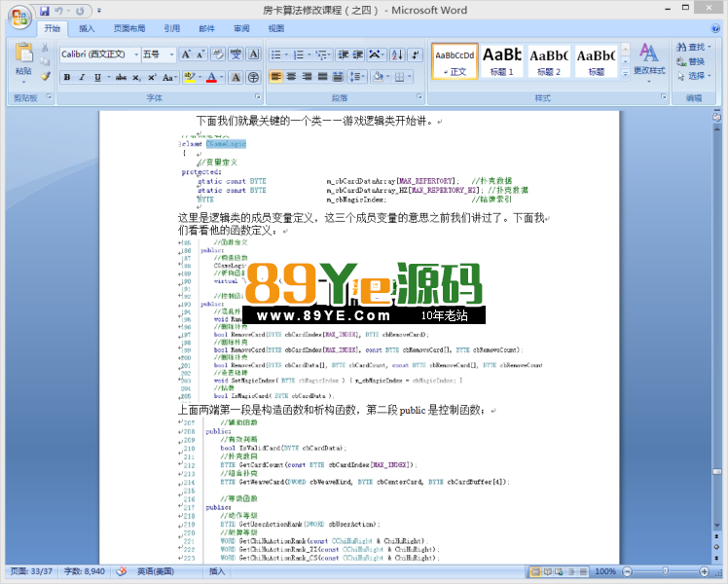Toggle Italic formatting
The width and height of the screenshot is (728, 584).
(82, 77)
